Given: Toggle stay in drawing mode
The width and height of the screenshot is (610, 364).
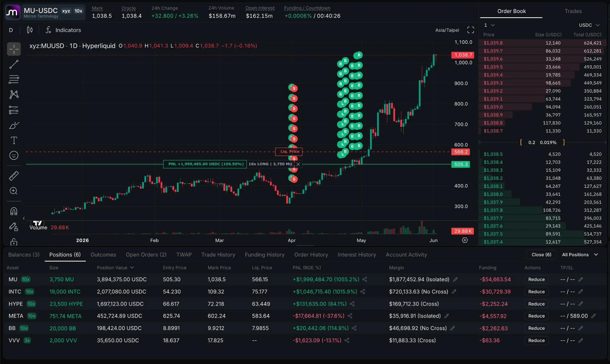Looking at the screenshot, I should (14, 227).
